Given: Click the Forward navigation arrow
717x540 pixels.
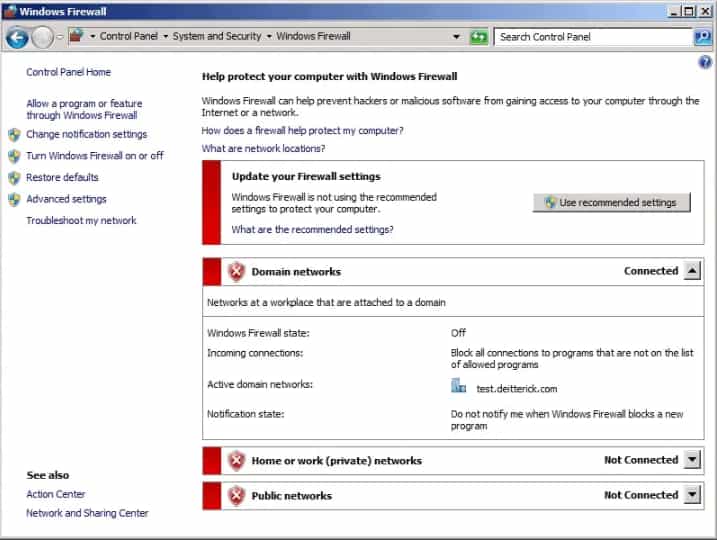Looking at the screenshot, I should (43, 37).
